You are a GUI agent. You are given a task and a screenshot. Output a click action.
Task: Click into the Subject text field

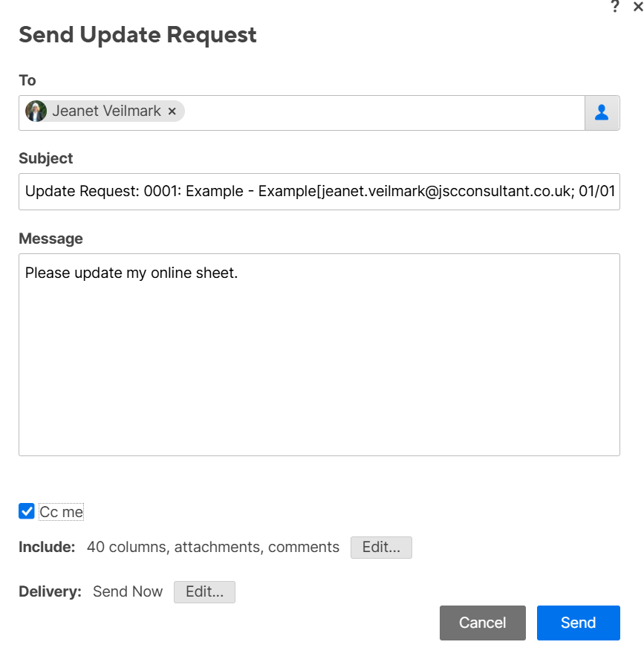point(319,192)
